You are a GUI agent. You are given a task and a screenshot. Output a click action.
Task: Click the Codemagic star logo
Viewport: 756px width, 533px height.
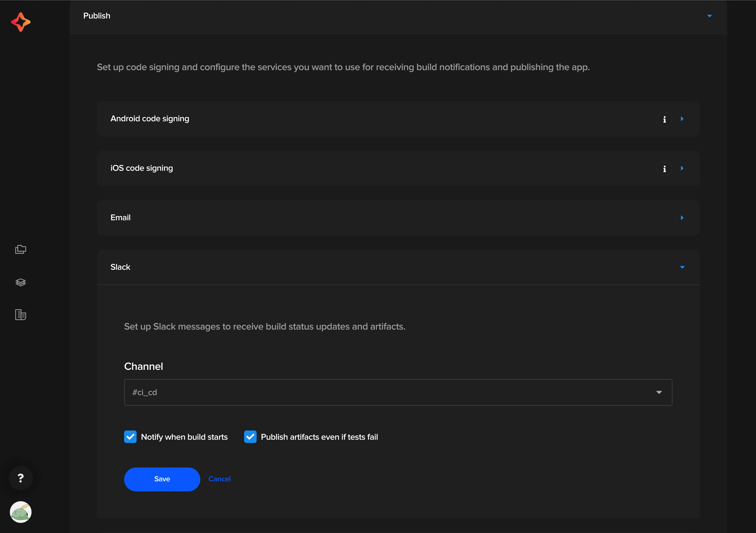20,22
